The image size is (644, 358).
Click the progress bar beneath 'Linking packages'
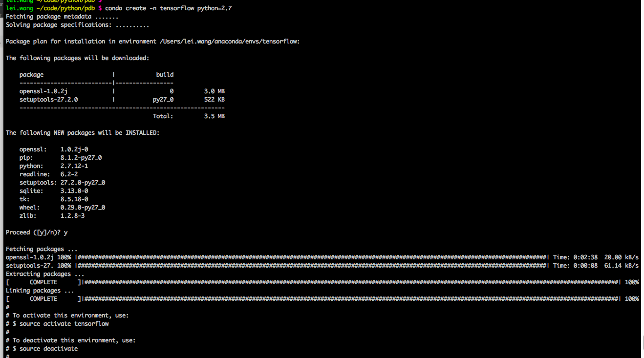(x=351, y=299)
